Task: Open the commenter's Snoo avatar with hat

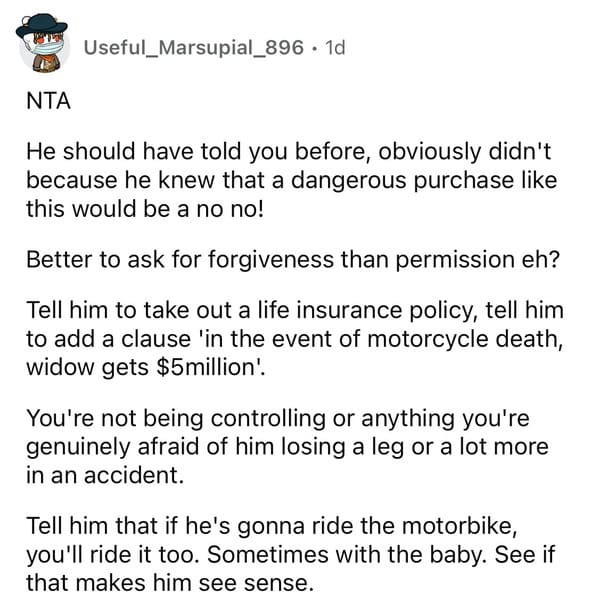Action: (42, 43)
